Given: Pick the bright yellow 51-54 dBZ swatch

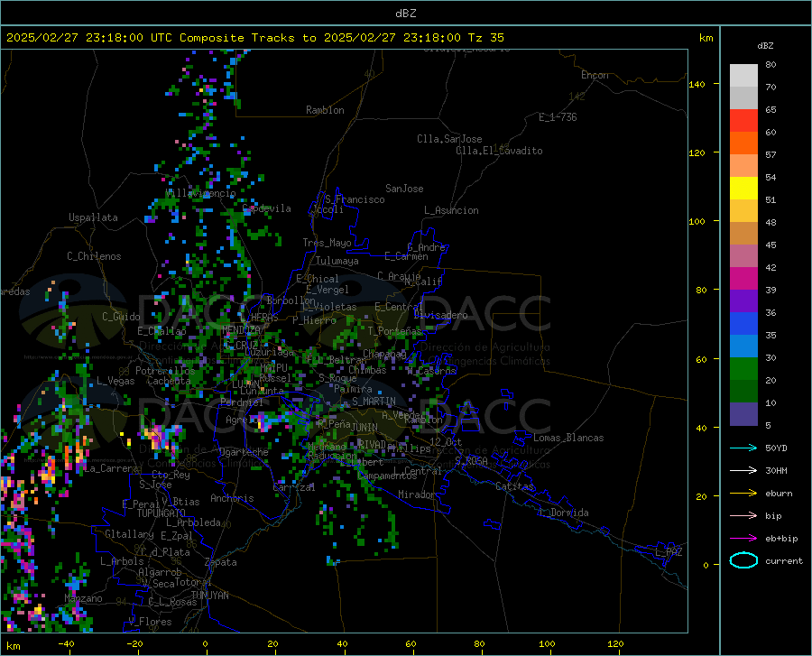Looking at the screenshot, I should (x=743, y=188).
